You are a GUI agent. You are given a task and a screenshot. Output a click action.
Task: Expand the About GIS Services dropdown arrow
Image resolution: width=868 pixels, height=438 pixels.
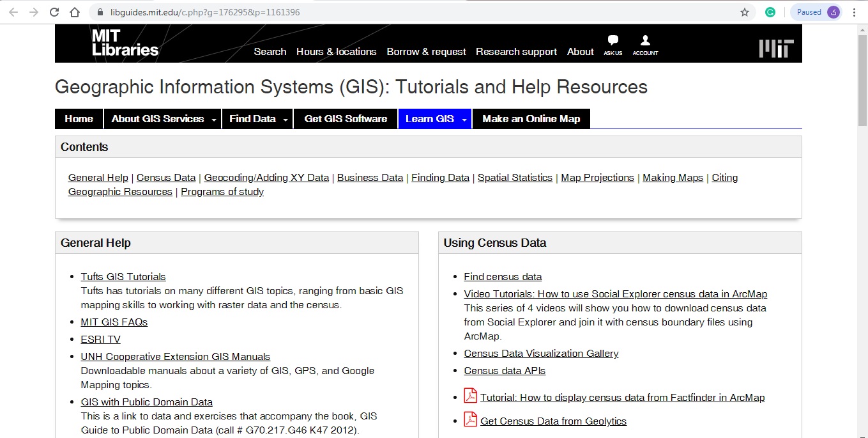tap(214, 120)
